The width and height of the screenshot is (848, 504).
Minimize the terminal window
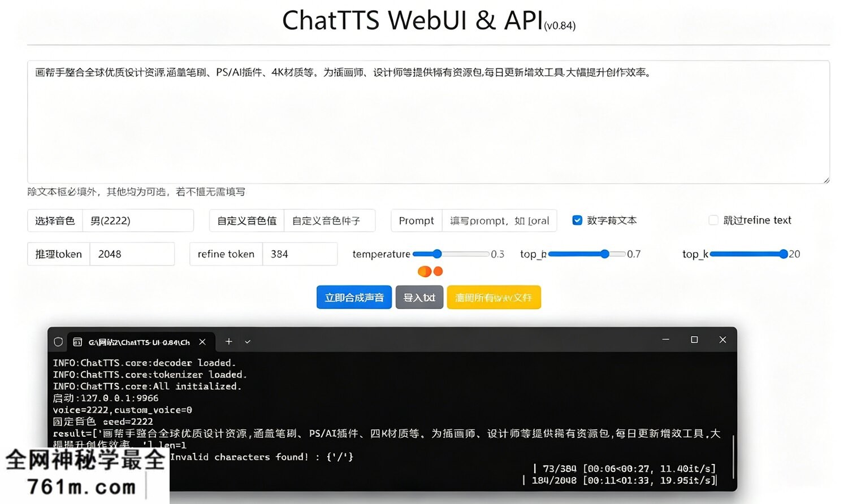coord(666,340)
